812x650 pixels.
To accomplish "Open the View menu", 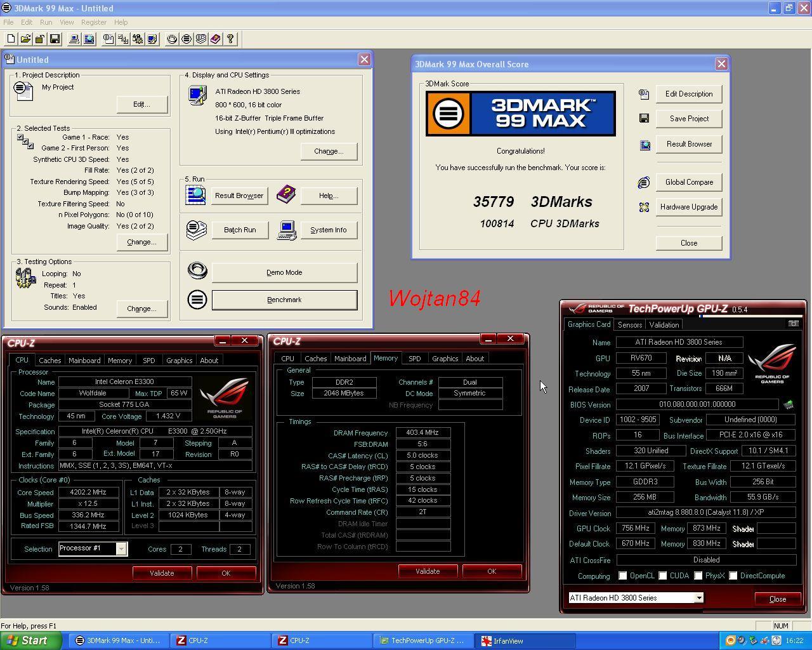I will pos(67,22).
